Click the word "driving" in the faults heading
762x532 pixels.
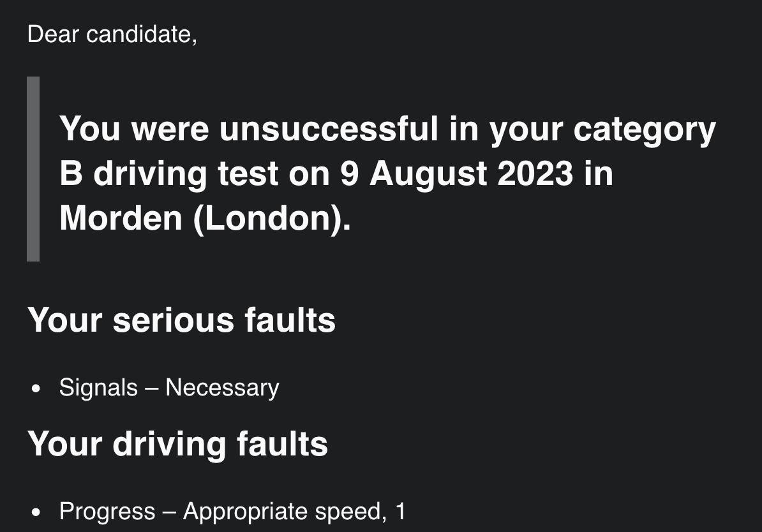pyautogui.click(x=168, y=443)
